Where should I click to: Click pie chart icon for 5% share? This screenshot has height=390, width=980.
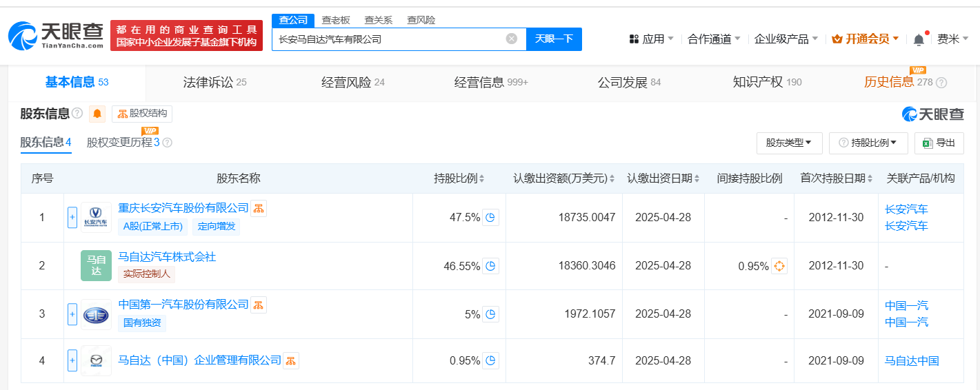490,314
